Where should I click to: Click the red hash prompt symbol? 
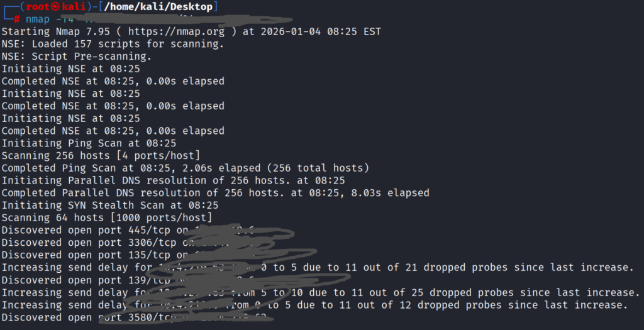point(17,19)
